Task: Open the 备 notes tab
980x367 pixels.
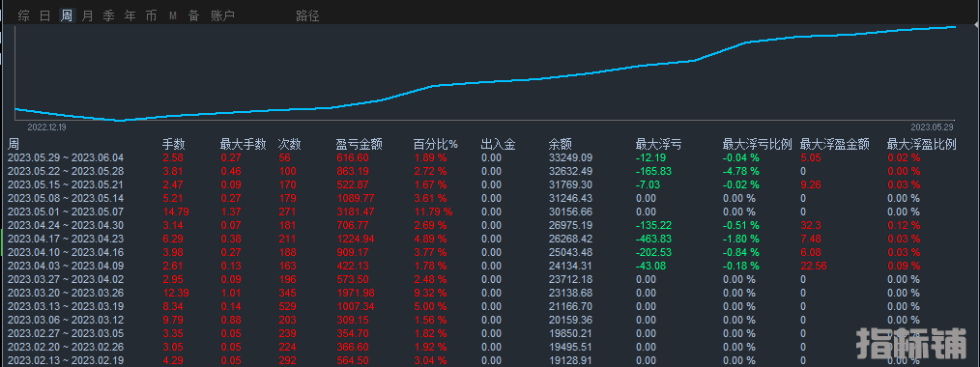Action: [193, 15]
